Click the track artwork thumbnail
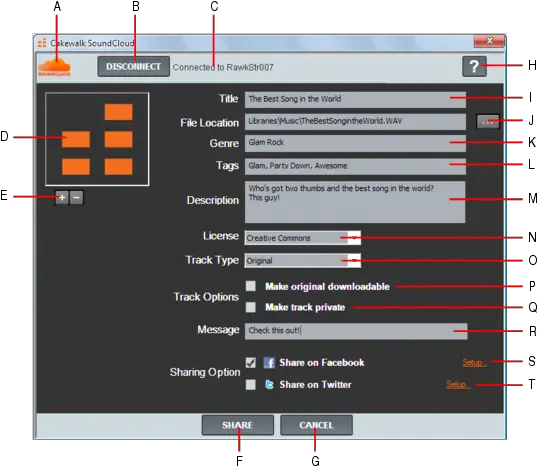Image resolution: width=537 pixels, height=466 pixels. 97,139
